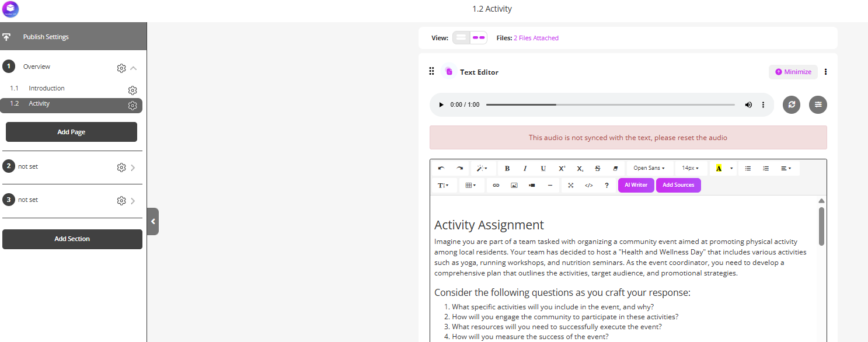This screenshot has height=342, width=868.
Task: Minimize the Text Editor block
Action: [x=793, y=72]
